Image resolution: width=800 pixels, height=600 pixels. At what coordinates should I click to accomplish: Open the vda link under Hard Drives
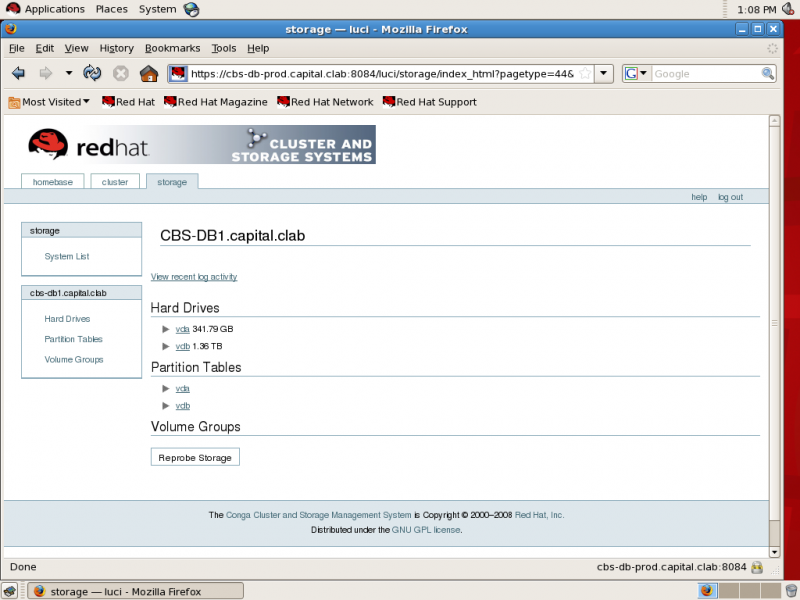pyautogui.click(x=182, y=329)
